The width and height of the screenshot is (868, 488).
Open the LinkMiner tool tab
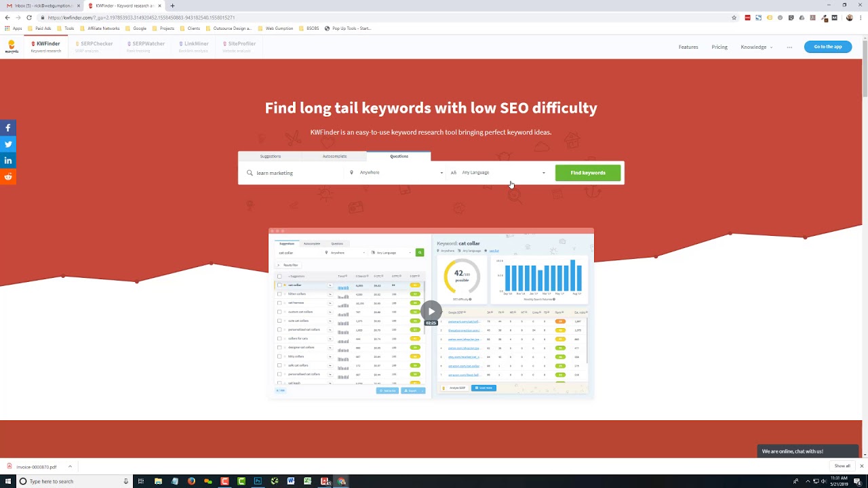tap(193, 46)
